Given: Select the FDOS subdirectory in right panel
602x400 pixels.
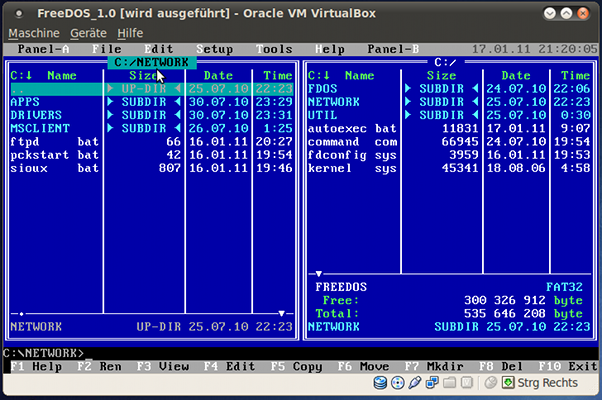Looking at the screenshot, I should [x=449, y=89].
